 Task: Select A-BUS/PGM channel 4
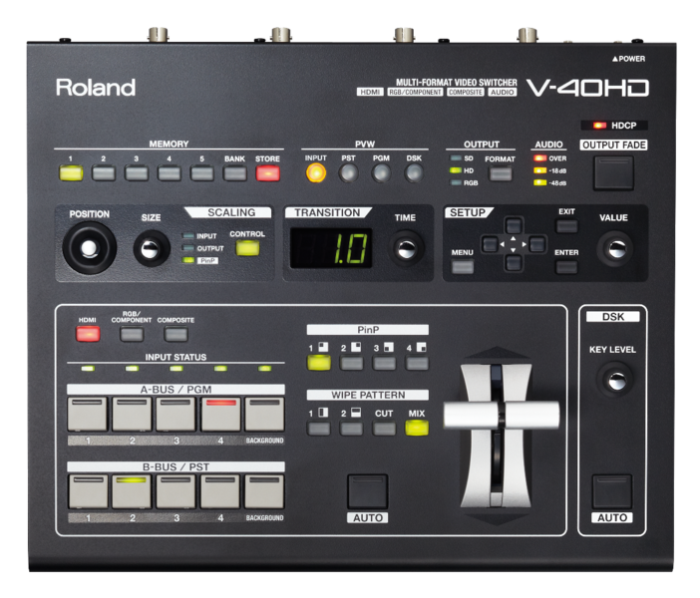click(x=220, y=414)
